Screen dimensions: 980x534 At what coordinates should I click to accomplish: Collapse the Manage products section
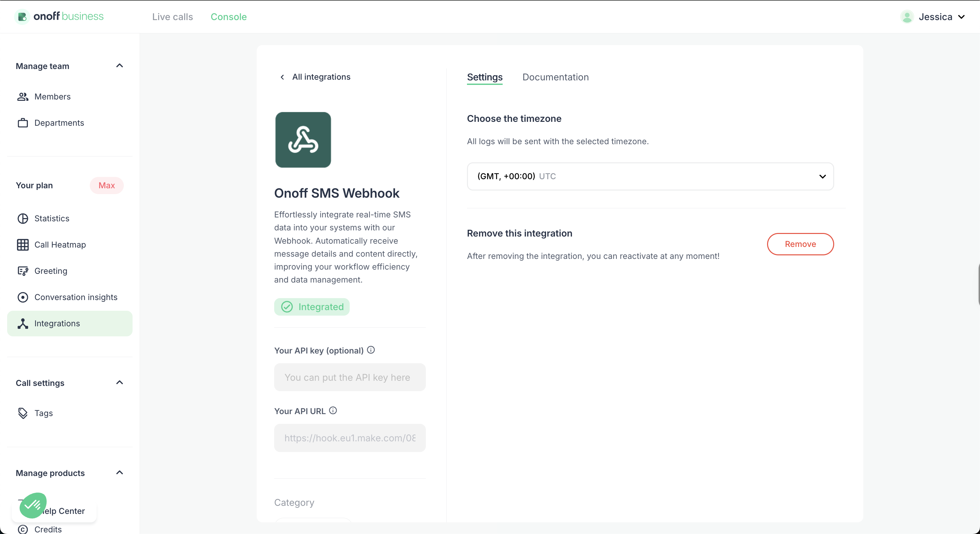coord(120,473)
